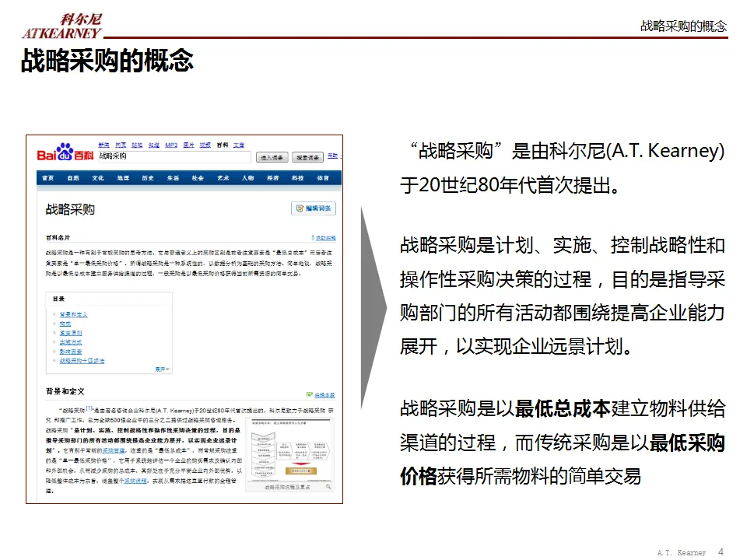Viewport: 747px width, 560px height.
Task: Click the search box containing 战略采购
Action: [x=174, y=156]
